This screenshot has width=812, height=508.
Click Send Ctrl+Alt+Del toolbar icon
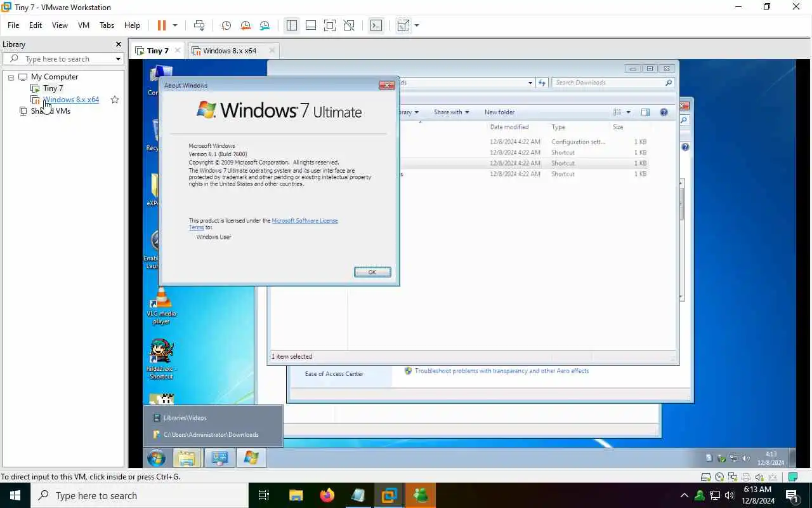pyautogui.click(x=199, y=25)
